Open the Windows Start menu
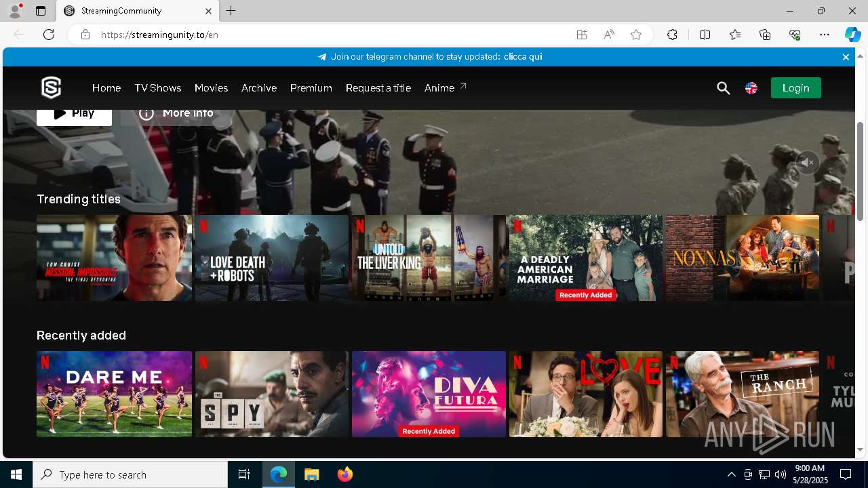 click(x=16, y=474)
